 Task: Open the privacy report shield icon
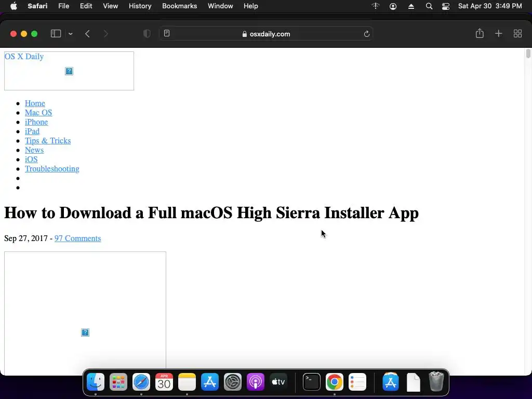(147, 34)
